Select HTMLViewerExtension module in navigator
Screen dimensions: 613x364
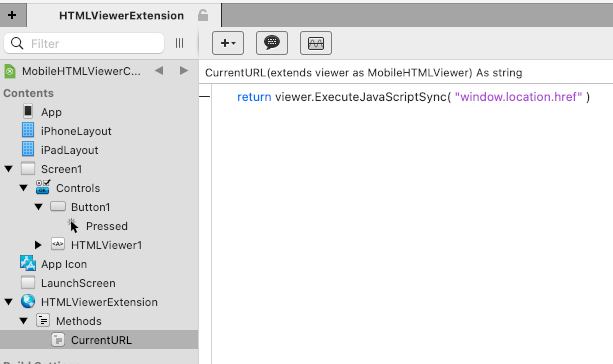99,302
